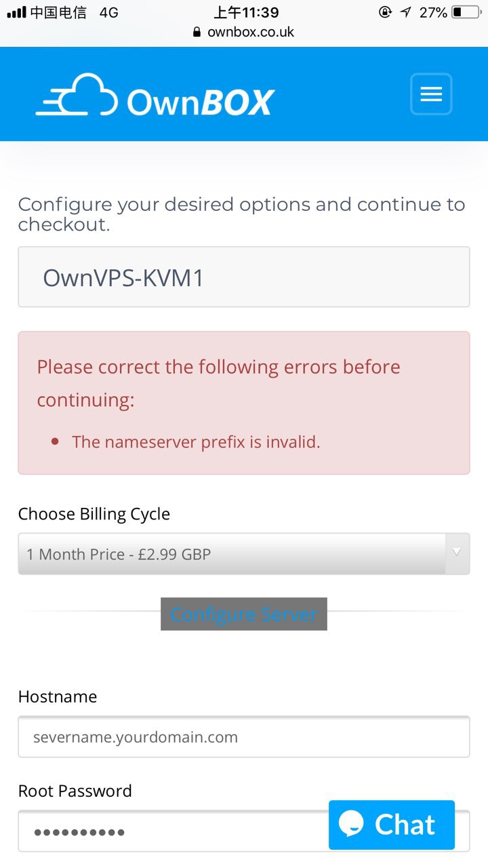
Task: Focus the Hostname input field
Action: (x=244, y=737)
